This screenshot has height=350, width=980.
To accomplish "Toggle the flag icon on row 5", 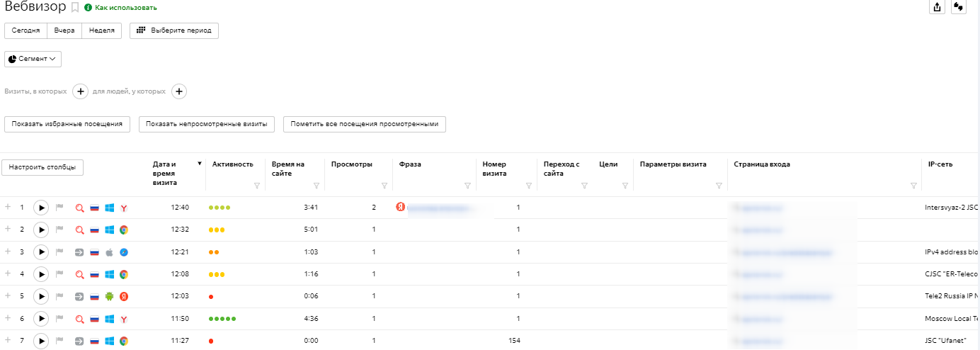I will click(59, 296).
